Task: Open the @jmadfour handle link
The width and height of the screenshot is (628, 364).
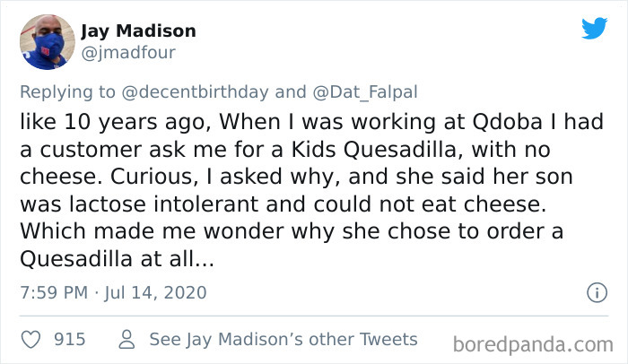Action: click(128, 52)
